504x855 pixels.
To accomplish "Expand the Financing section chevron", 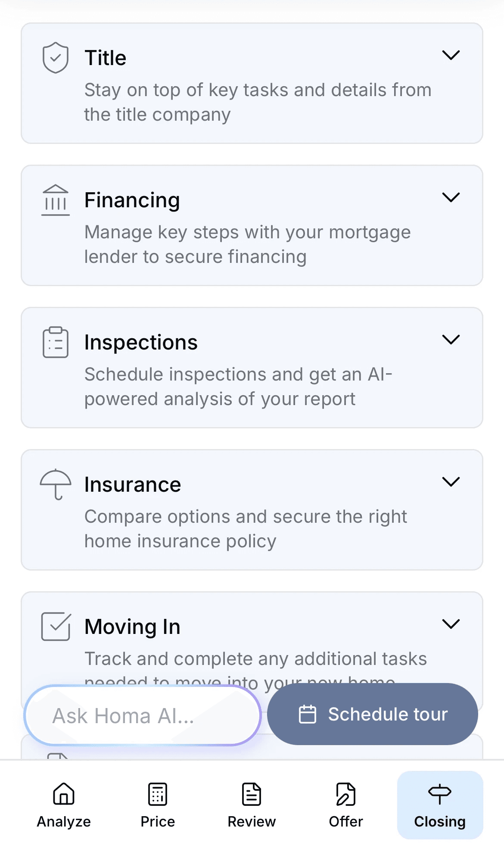I will tap(451, 197).
